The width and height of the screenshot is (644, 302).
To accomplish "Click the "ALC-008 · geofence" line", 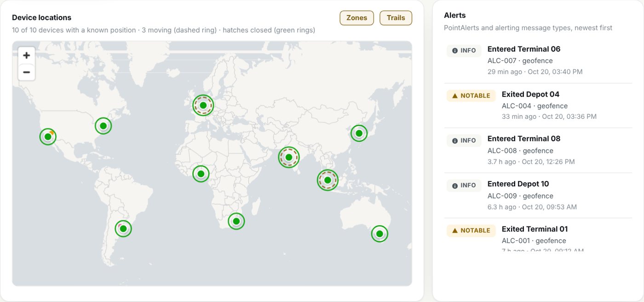I will [520, 151].
